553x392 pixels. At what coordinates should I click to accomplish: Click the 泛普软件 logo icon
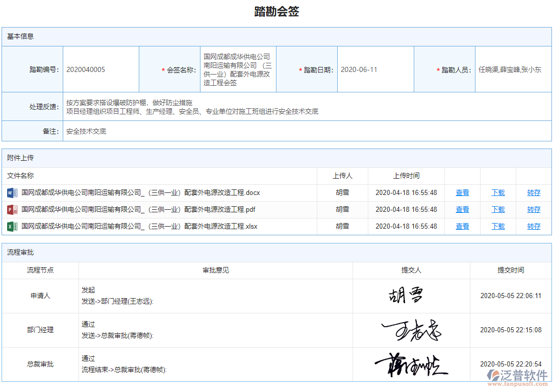pos(492,375)
